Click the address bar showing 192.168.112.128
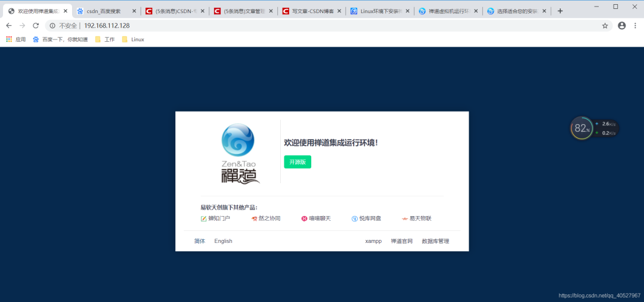The height and width of the screenshot is (302, 644). tap(329, 26)
